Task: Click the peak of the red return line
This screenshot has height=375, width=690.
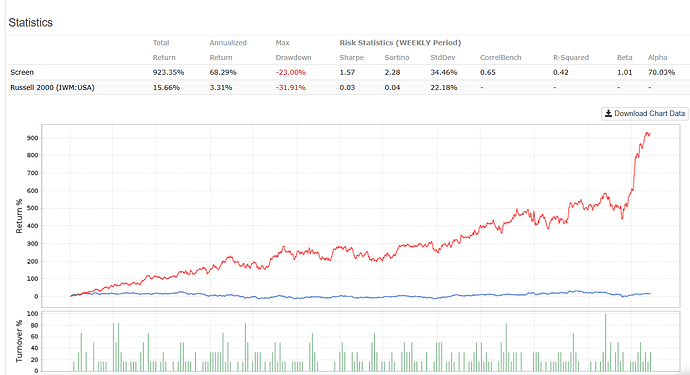Action: [x=647, y=132]
